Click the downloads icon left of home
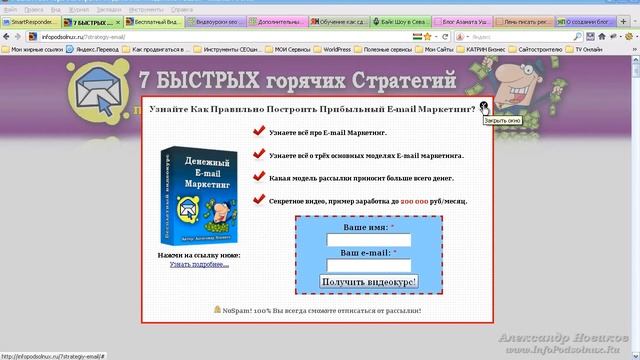 590,37
